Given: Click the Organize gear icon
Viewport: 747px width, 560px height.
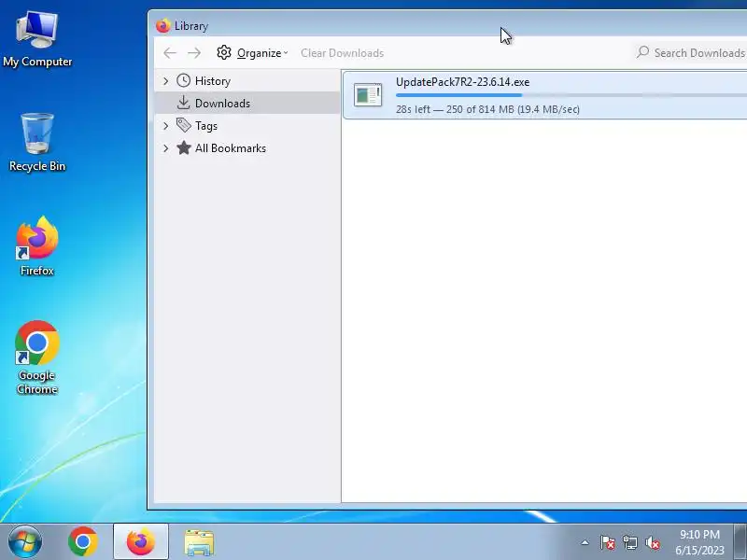Looking at the screenshot, I should (224, 52).
